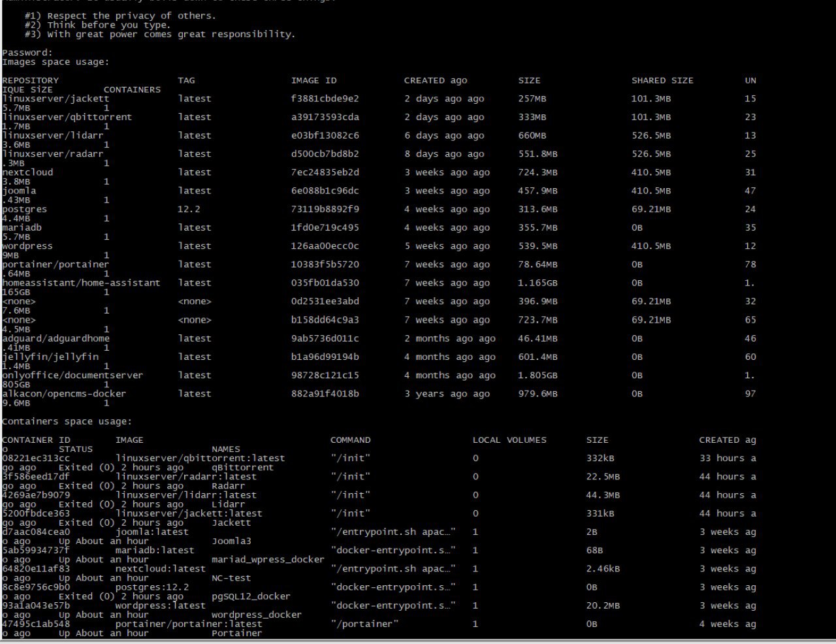836x644 pixels.
Task: Select image ID b1a96d99194b
Action: pos(325,357)
